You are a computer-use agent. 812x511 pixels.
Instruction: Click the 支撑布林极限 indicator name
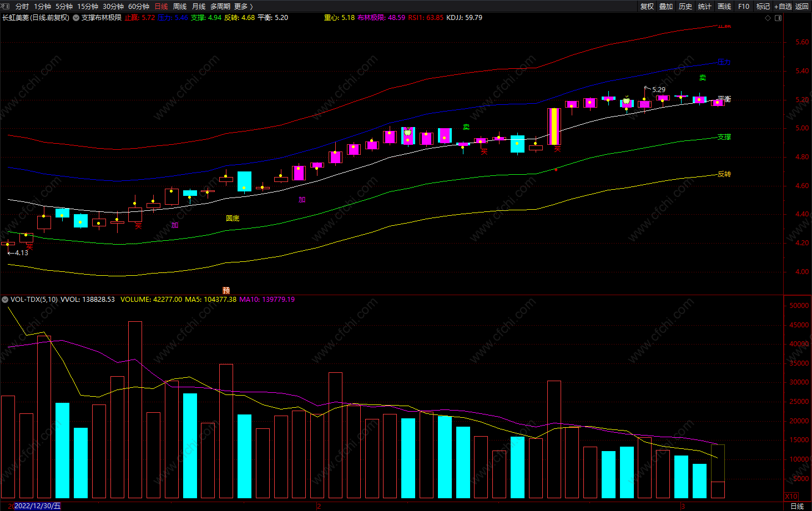click(x=102, y=18)
